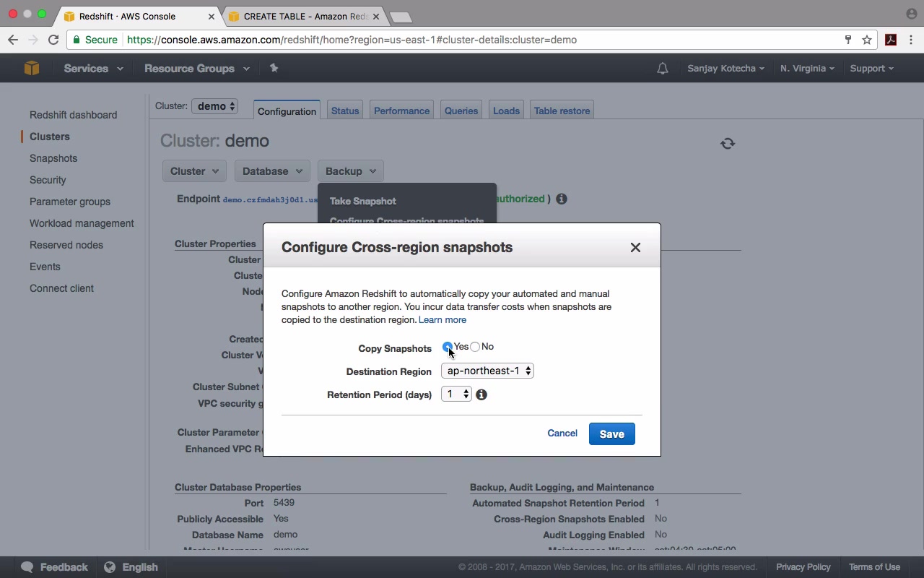This screenshot has height=578, width=924.
Task: Click the Cancel link in the dialog
Action: pyautogui.click(x=562, y=433)
